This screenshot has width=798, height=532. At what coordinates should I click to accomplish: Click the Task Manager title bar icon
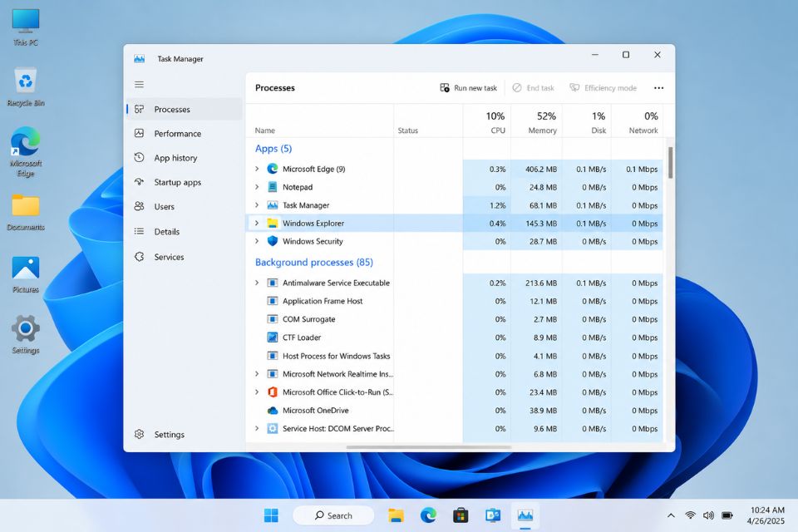(140, 59)
